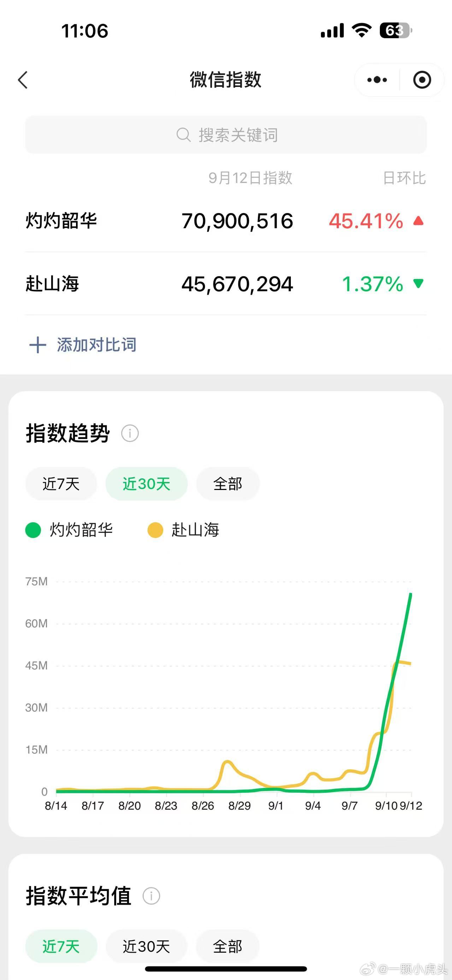Tap the 8/29 date on chart axis
The image size is (452, 980).
pos(239,806)
